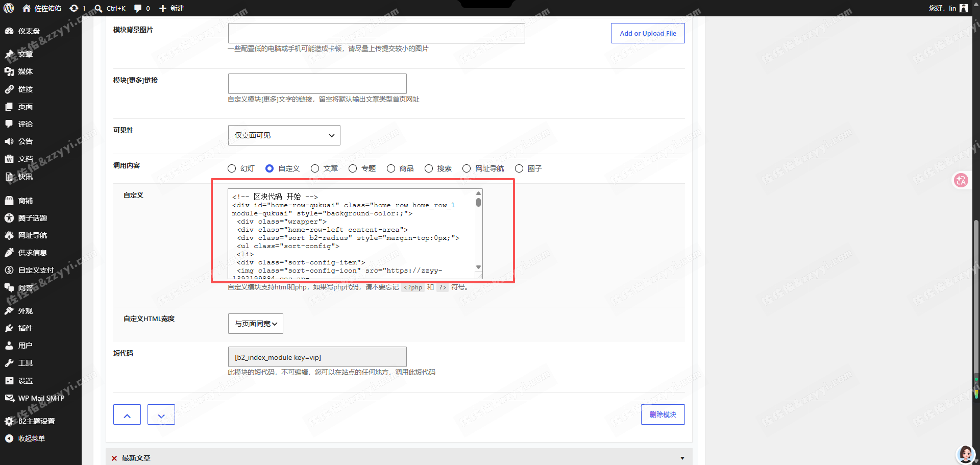This screenshot has height=465, width=980.
Task: Click the 新建 plus icon
Action: pos(163,8)
